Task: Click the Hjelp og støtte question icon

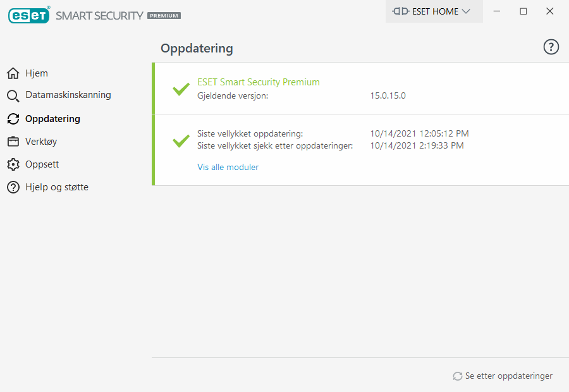Action: tap(13, 187)
